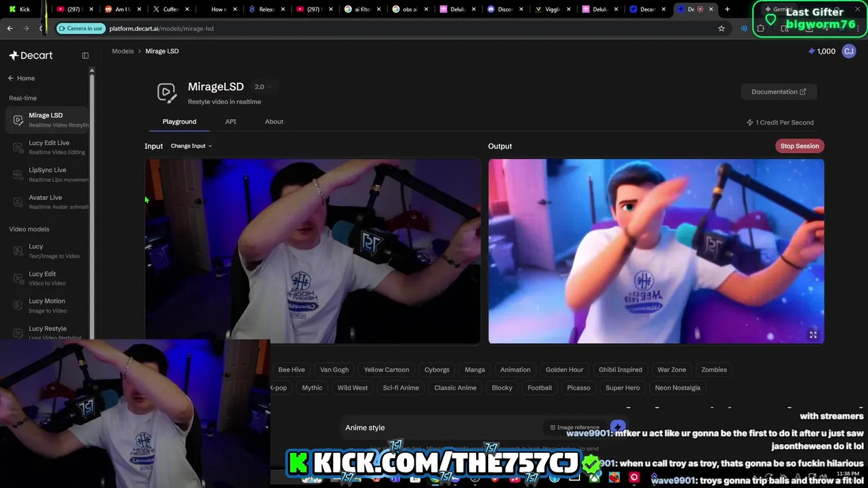Close the active Decart browser tab

[x=711, y=9]
